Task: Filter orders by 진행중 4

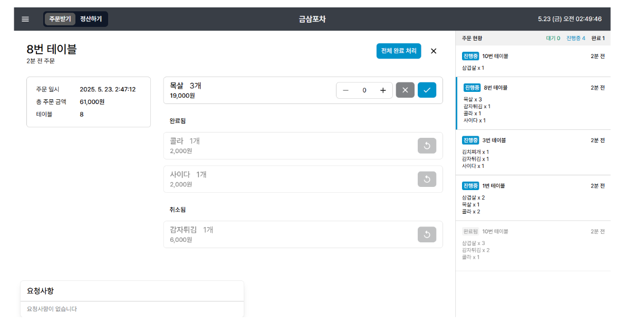Action: tap(576, 39)
